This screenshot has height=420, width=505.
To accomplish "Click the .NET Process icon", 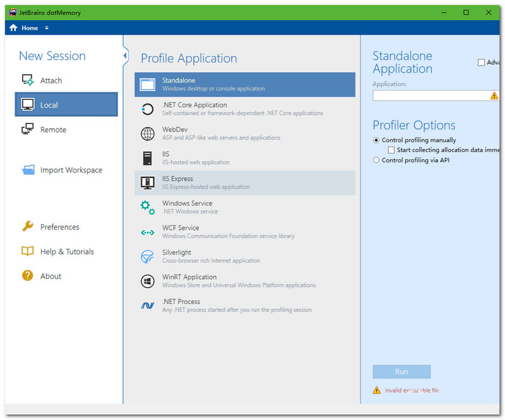I will (148, 306).
